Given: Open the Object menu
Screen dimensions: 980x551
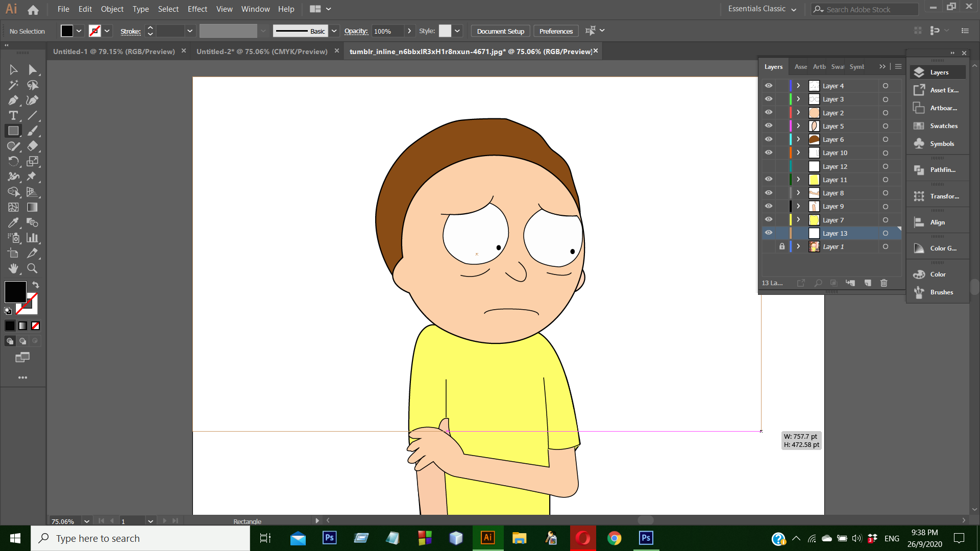Looking at the screenshot, I should pos(112,9).
